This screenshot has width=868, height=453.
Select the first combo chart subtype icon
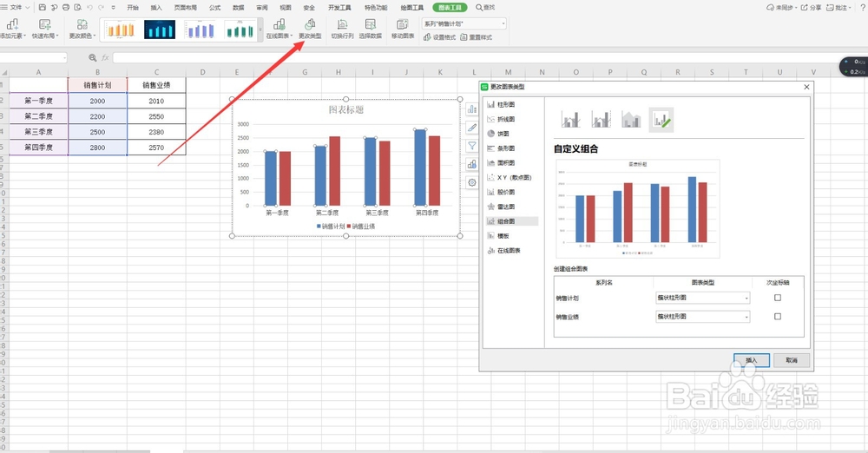pyautogui.click(x=571, y=120)
